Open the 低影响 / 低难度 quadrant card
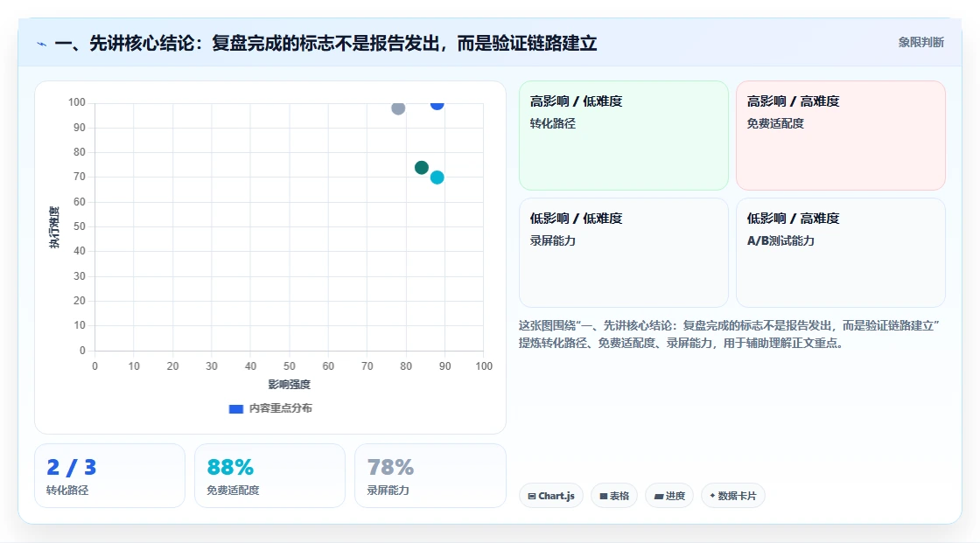Screen dimensions: 980x543 coord(624,253)
